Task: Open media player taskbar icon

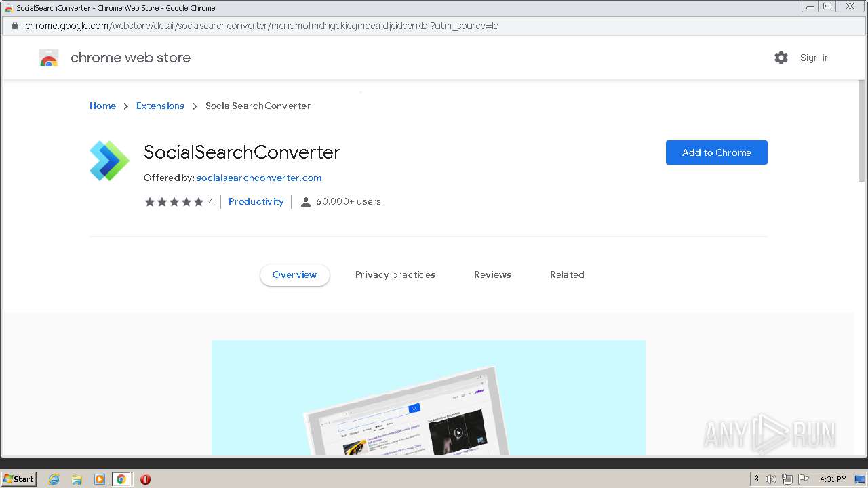Action: (100, 479)
